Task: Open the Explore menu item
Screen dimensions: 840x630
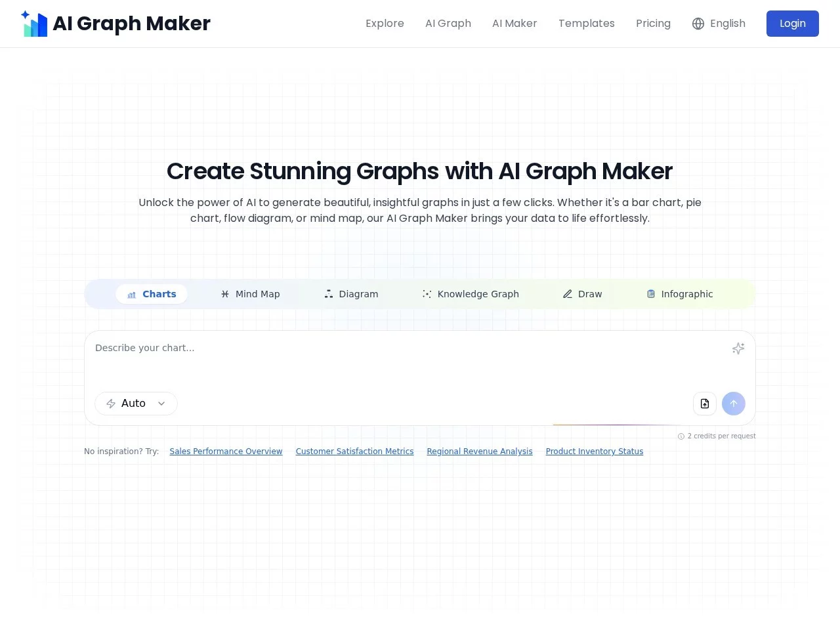Action: coord(385,24)
